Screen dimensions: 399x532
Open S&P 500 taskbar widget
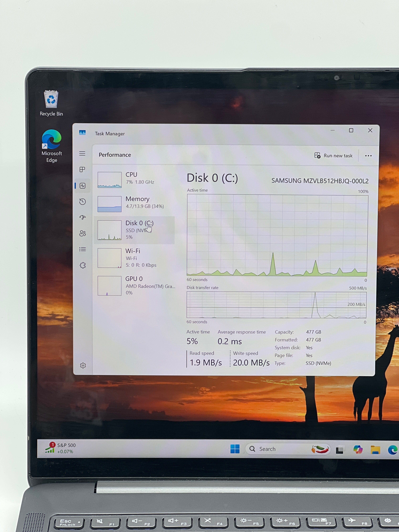tap(61, 448)
